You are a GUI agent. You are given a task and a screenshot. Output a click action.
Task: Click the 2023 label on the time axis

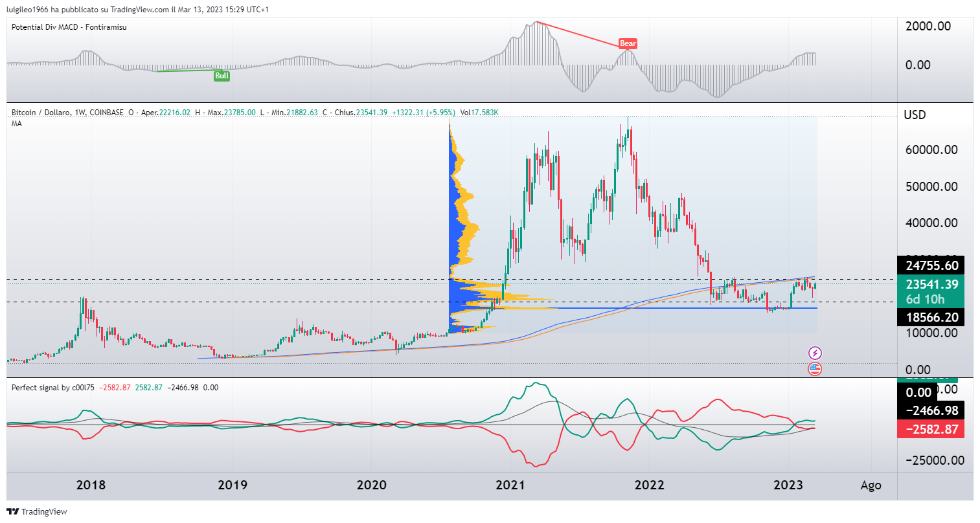click(788, 485)
